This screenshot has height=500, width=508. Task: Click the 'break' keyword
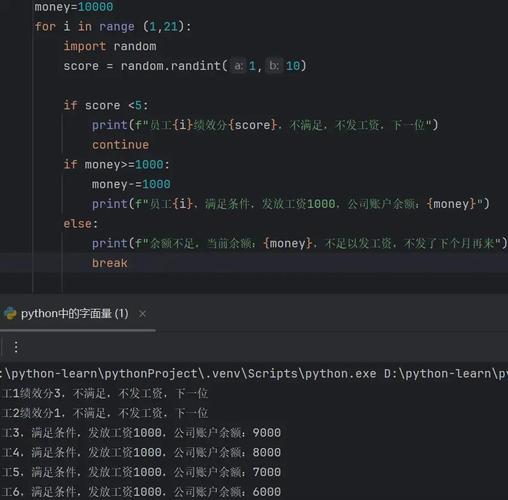coord(110,263)
